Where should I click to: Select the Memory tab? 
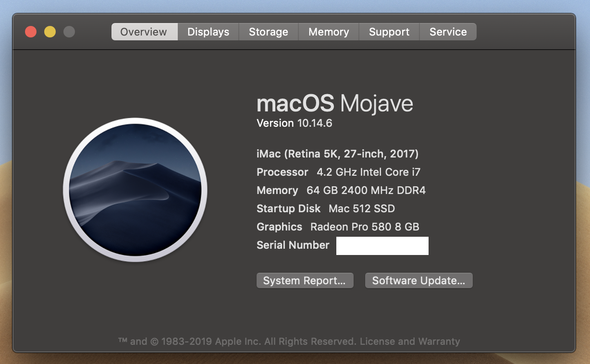tap(329, 32)
